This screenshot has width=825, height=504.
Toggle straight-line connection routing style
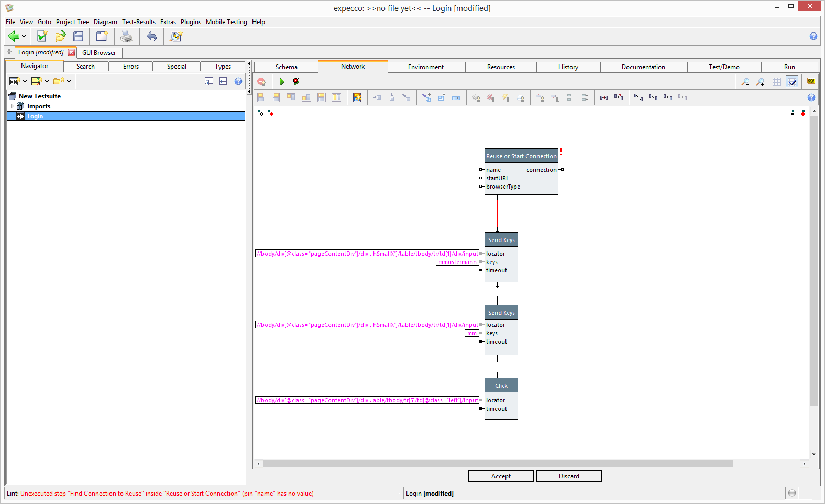[638, 97]
